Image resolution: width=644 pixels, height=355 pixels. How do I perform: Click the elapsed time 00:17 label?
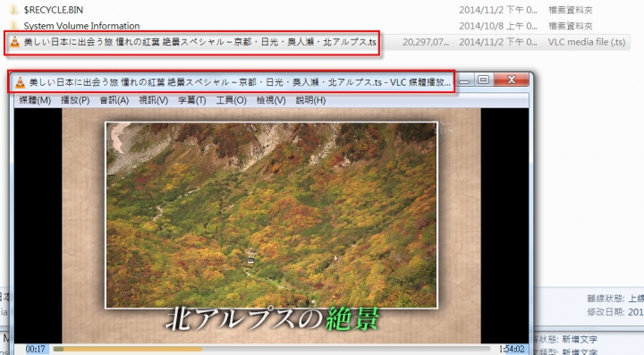(x=35, y=350)
